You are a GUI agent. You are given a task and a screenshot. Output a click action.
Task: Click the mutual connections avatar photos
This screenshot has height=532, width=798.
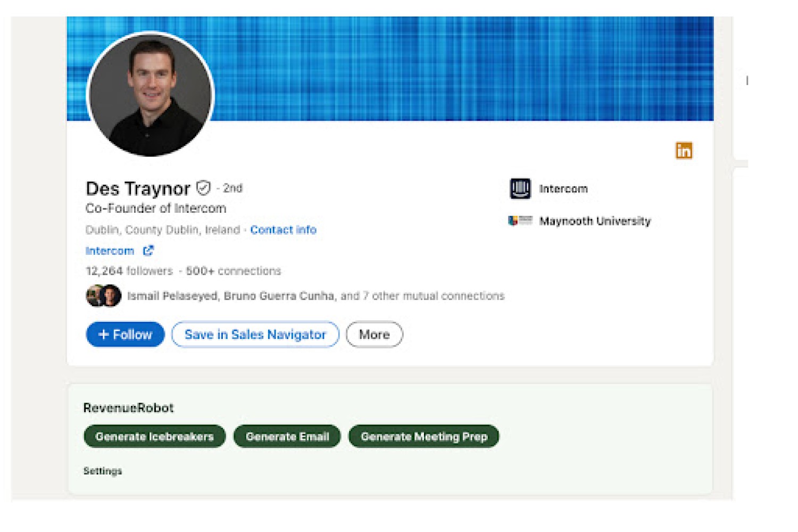(104, 296)
